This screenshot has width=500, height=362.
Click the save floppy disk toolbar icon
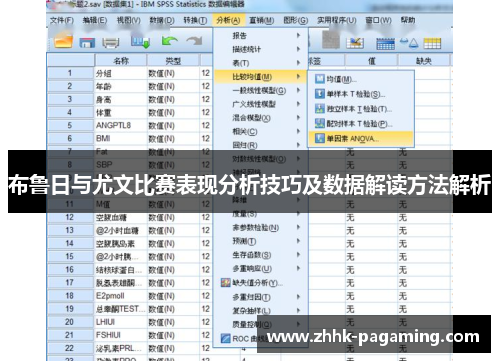click(x=87, y=43)
